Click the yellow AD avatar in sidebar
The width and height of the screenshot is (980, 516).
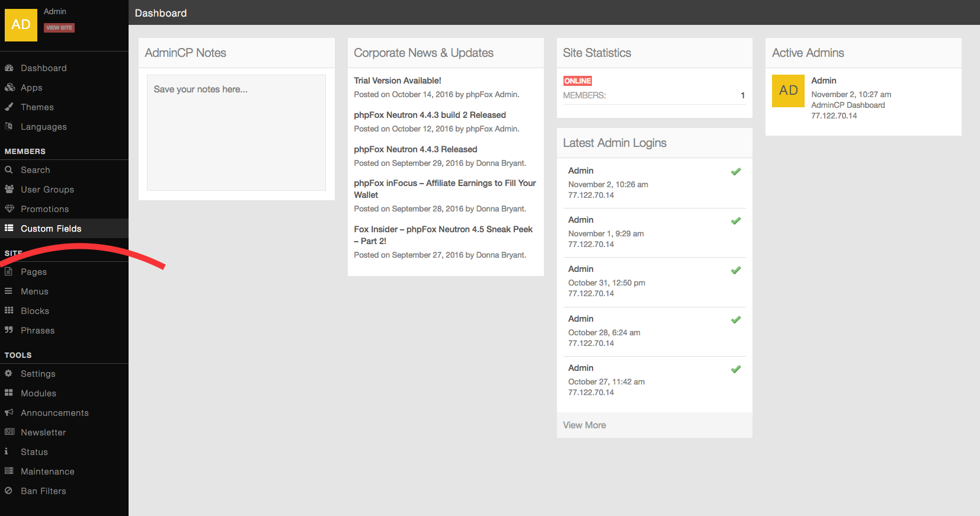pos(21,25)
